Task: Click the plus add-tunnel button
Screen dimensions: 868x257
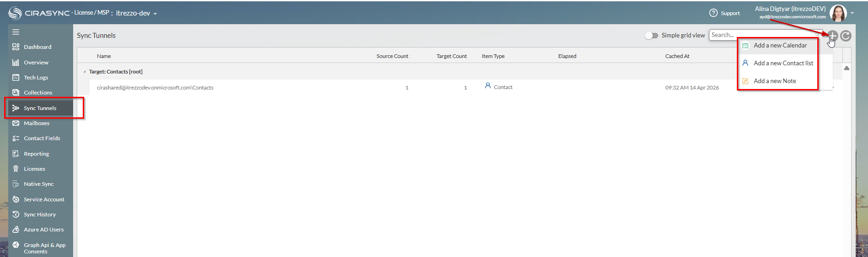Action: (x=832, y=36)
